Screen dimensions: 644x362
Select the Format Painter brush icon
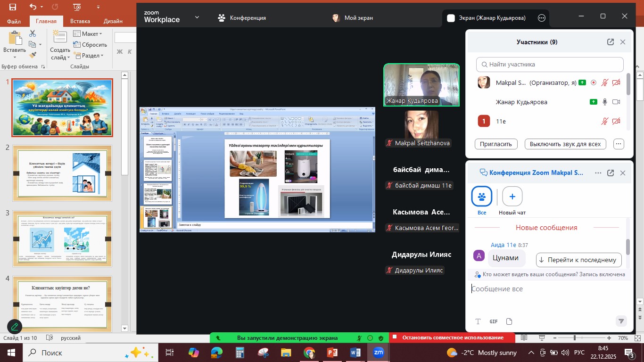[x=33, y=55]
